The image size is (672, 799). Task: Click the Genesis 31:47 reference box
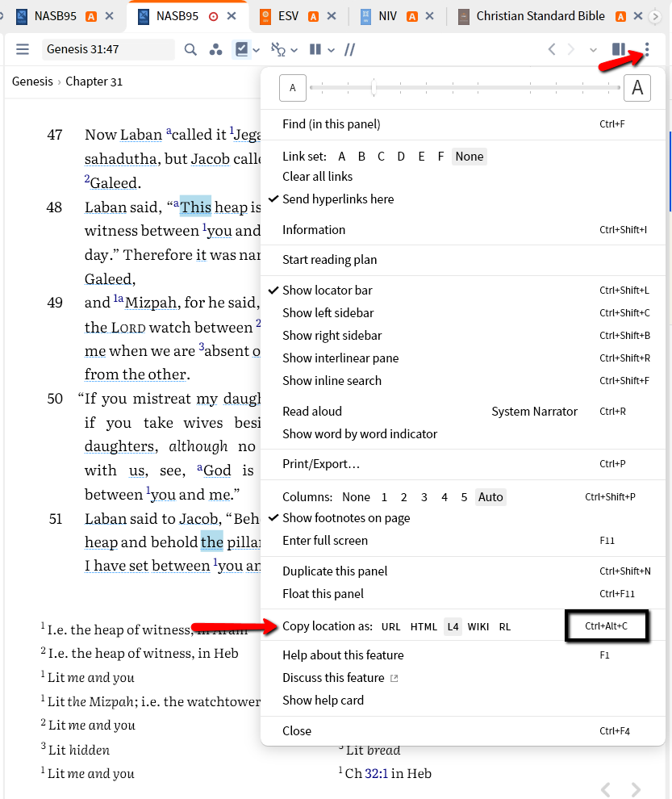click(108, 49)
